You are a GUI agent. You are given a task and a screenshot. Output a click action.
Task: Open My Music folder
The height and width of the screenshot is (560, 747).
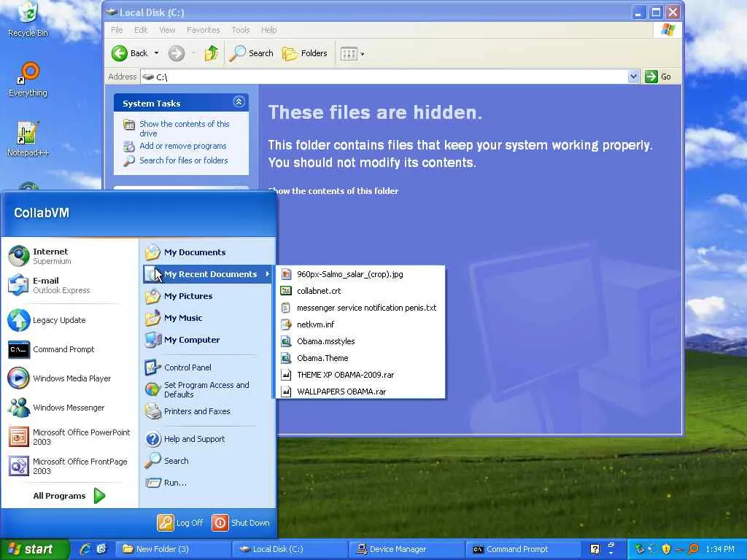208,318
